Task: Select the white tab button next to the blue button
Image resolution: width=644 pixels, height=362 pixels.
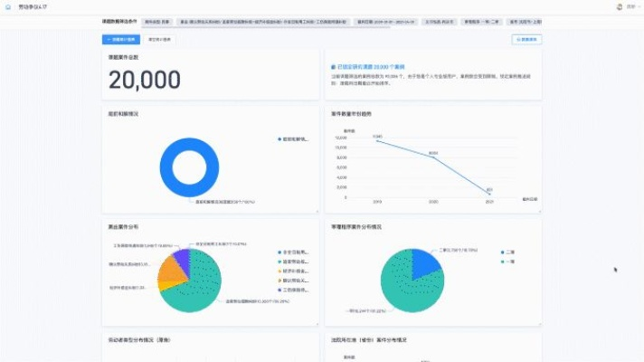Action: [x=159, y=40]
